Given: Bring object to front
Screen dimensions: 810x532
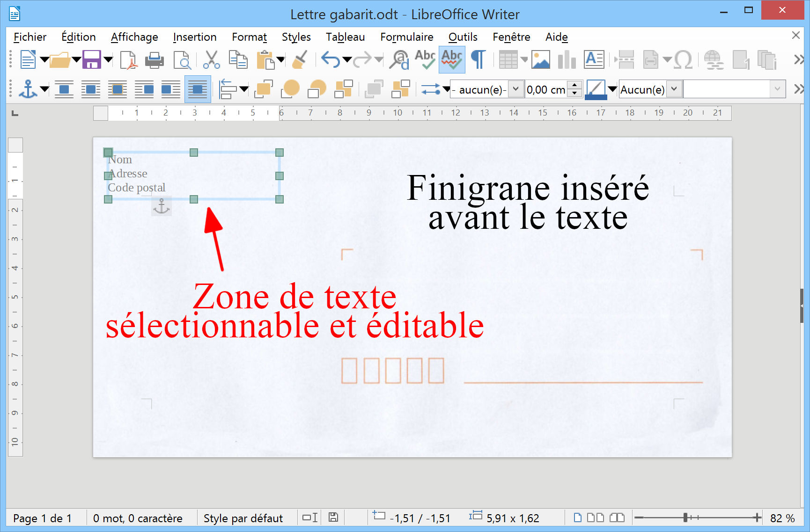Looking at the screenshot, I should click(264, 89).
